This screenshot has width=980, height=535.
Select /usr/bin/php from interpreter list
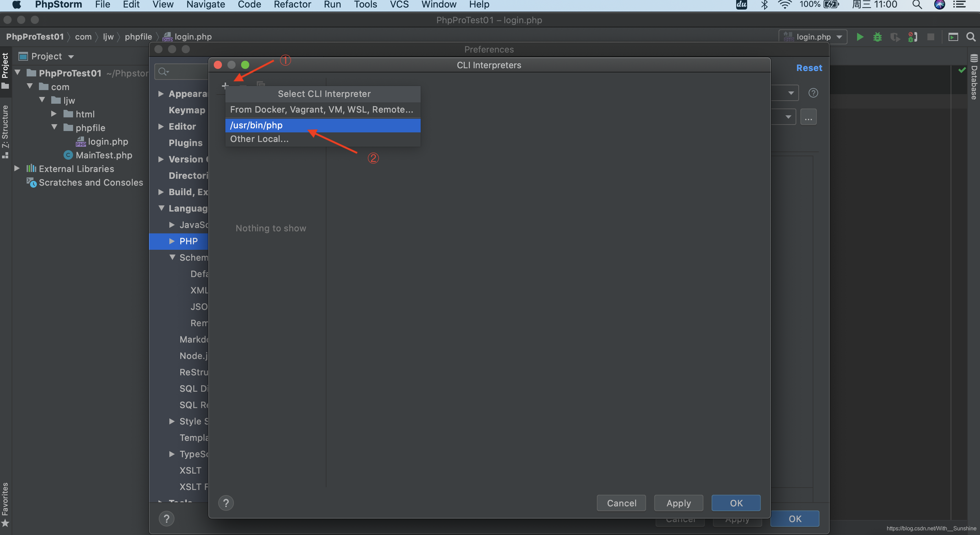[322, 125]
